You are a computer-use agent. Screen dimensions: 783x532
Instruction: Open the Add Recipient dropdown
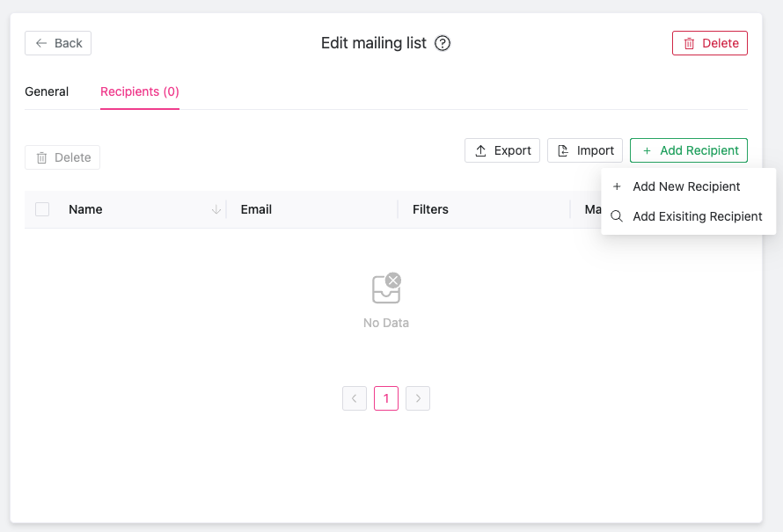(x=689, y=150)
